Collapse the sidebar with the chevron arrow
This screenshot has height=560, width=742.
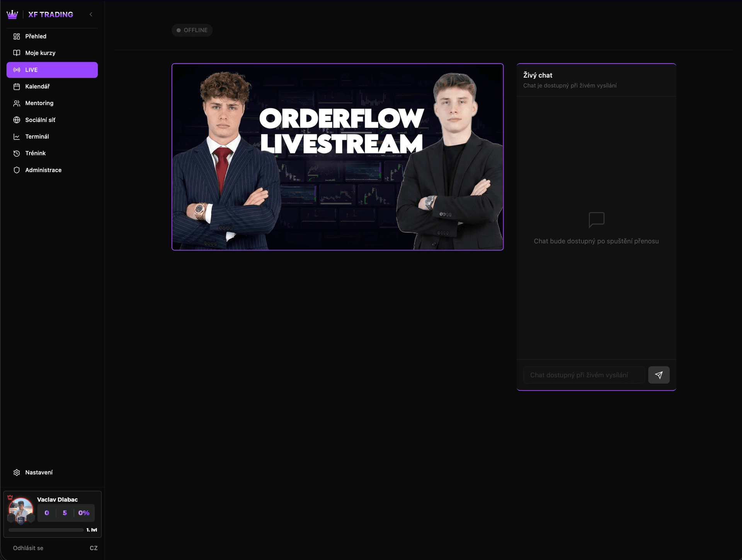91,14
